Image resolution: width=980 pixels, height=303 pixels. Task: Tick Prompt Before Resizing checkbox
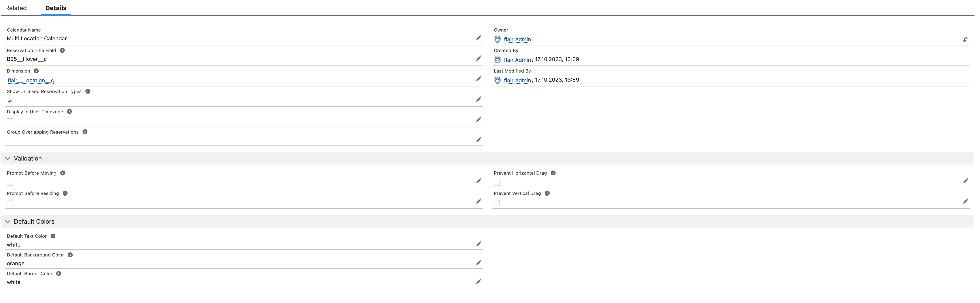coord(10,203)
